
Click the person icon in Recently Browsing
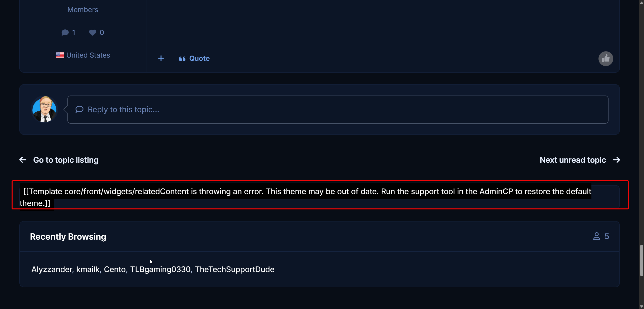pyautogui.click(x=596, y=236)
